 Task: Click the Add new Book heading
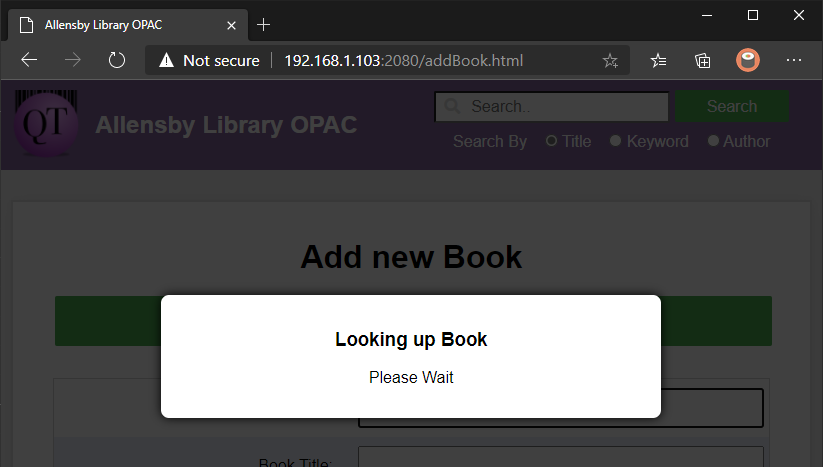[x=411, y=257]
